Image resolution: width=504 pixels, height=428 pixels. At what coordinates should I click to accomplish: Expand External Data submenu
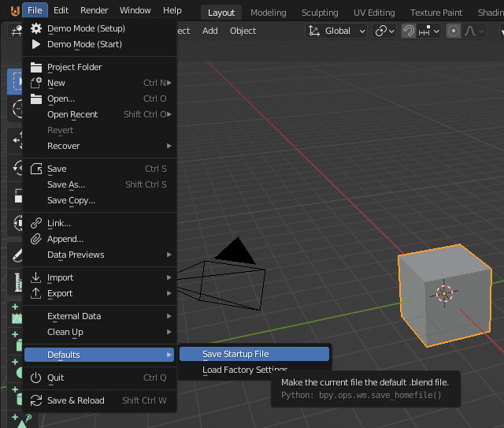[100, 316]
